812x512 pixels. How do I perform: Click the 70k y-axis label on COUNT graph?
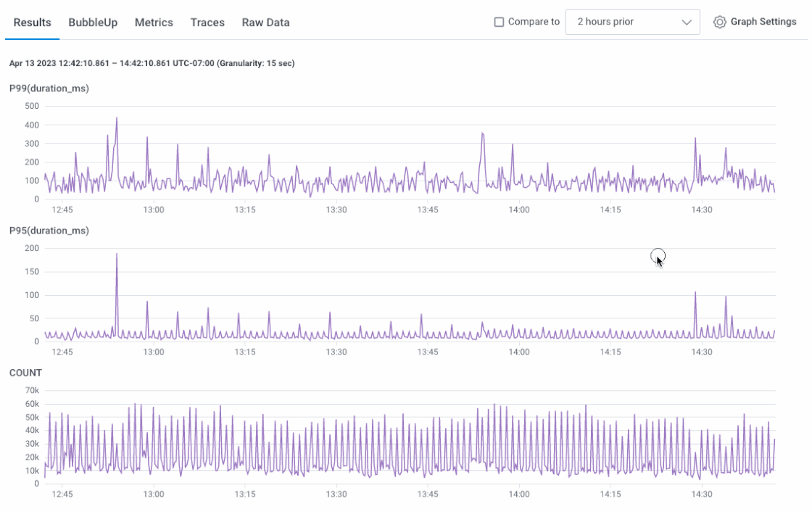tap(30, 390)
